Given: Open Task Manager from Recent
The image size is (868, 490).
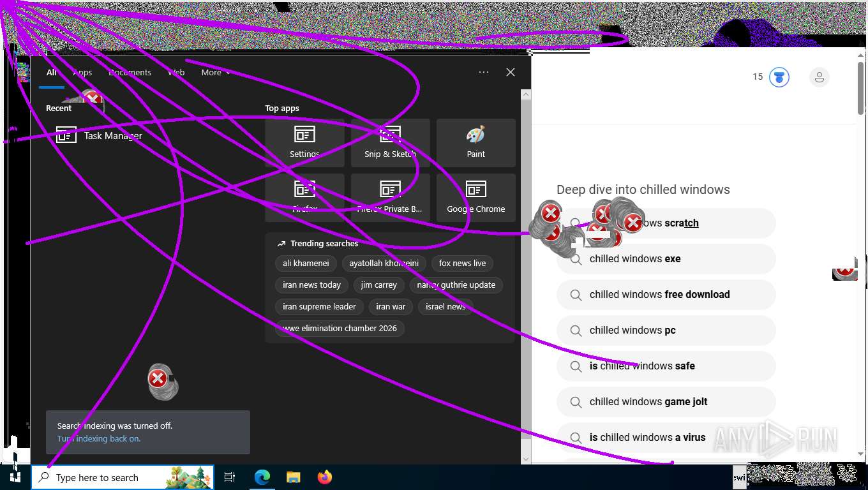Looking at the screenshot, I should (x=99, y=135).
